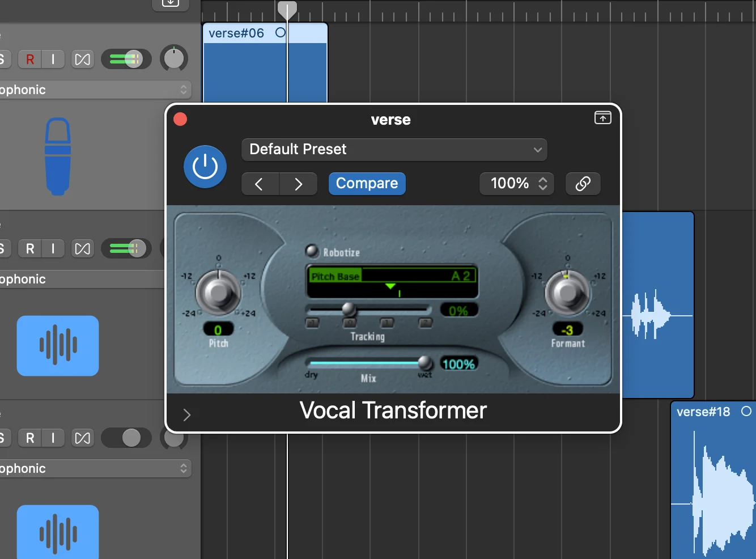
Task: Click the Pitch knob in Vocal Transformer
Action: click(218, 293)
